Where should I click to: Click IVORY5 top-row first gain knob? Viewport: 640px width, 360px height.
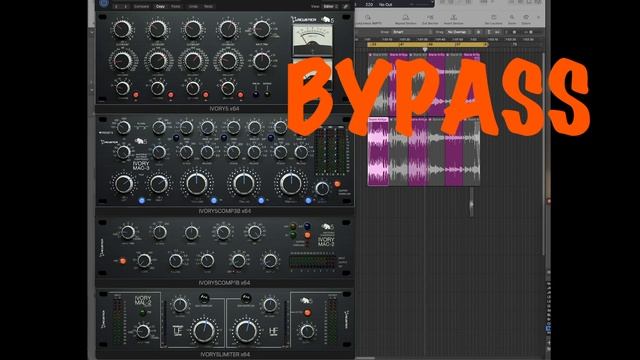(122, 29)
